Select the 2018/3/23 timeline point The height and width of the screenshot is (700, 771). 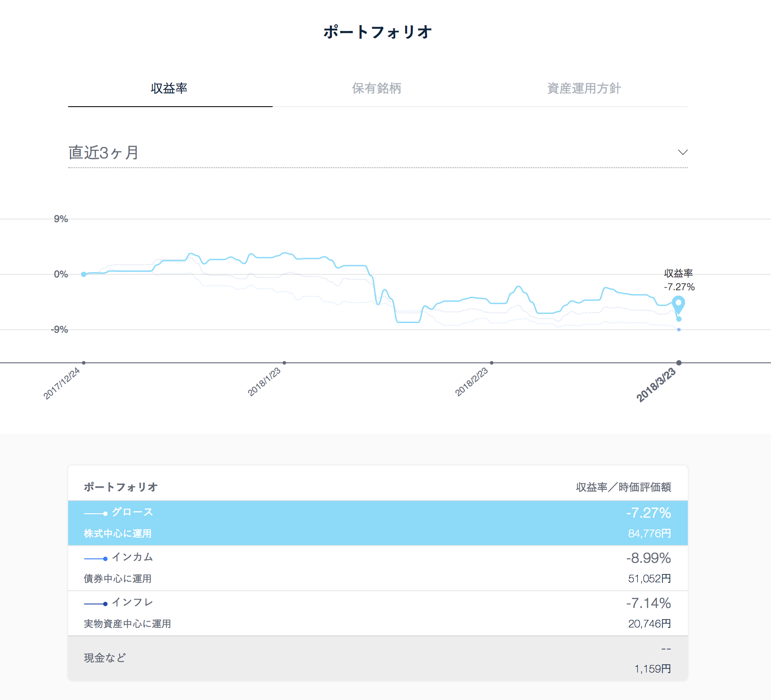[x=679, y=363]
